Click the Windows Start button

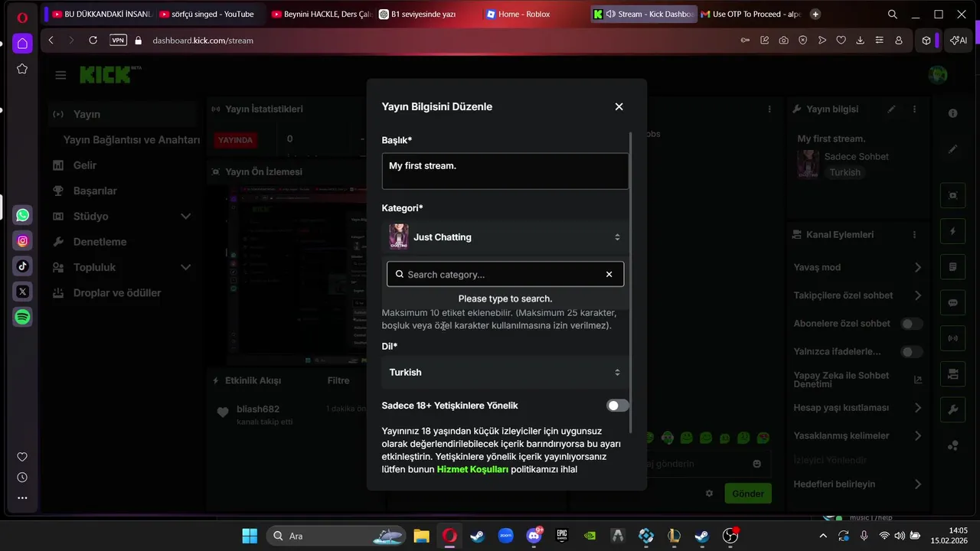click(x=250, y=536)
